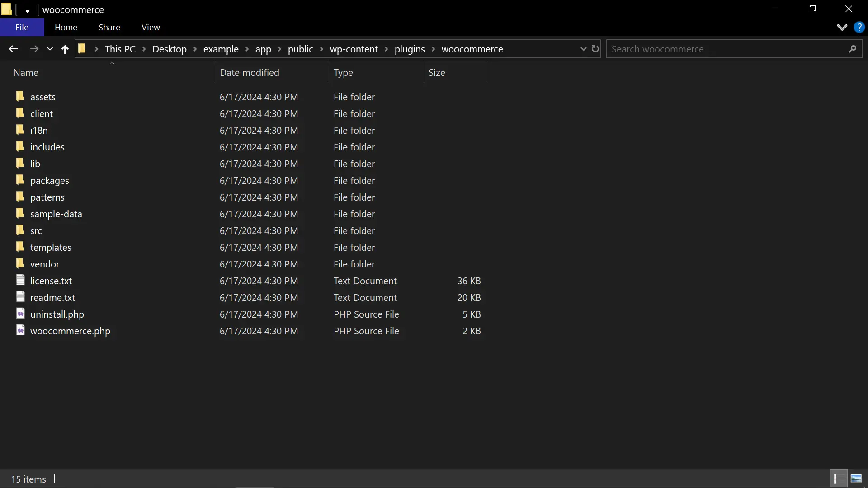This screenshot has width=868, height=488.
Task: Click the Home ribbon menu
Action: [x=66, y=27]
